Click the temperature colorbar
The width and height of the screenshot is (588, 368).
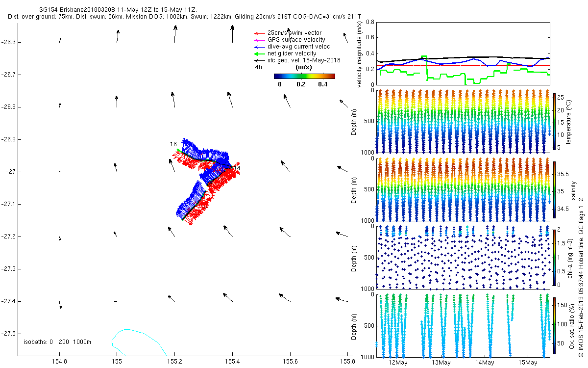click(x=554, y=122)
